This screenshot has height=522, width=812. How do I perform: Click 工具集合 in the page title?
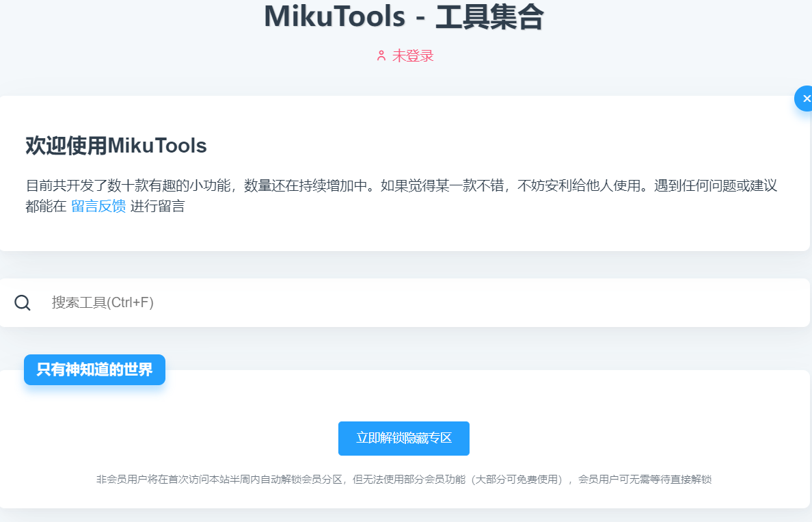point(489,17)
